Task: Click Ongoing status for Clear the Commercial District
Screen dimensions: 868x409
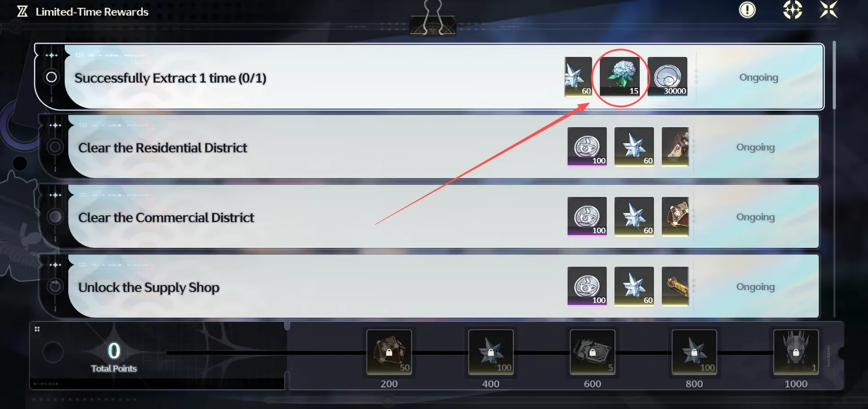Action: (755, 217)
